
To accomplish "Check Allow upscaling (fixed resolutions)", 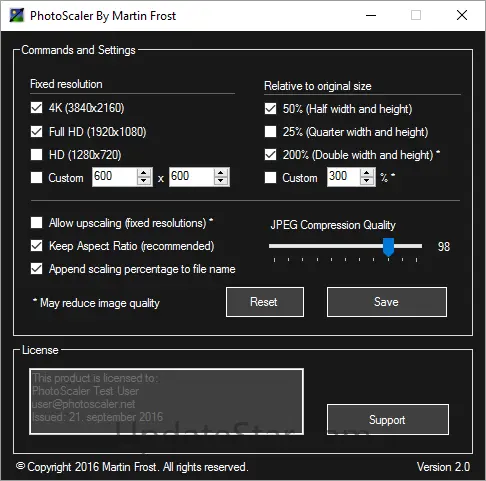I will (36, 222).
